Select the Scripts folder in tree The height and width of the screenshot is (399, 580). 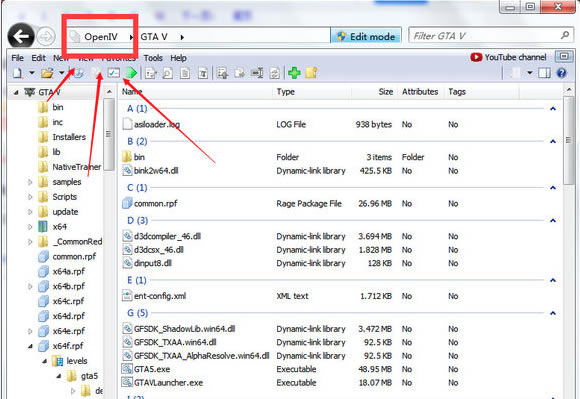click(x=65, y=197)
